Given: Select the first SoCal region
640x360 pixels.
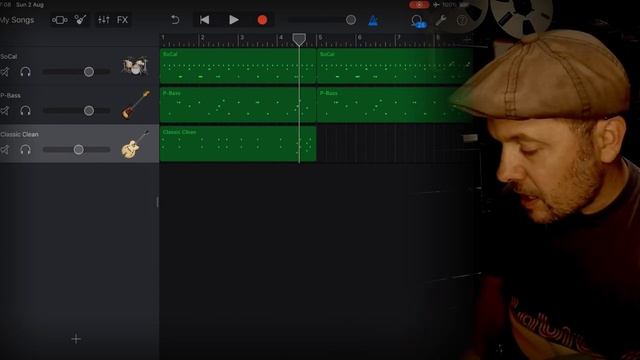Looking at the screenshot, I should click(x=238, y=66).
